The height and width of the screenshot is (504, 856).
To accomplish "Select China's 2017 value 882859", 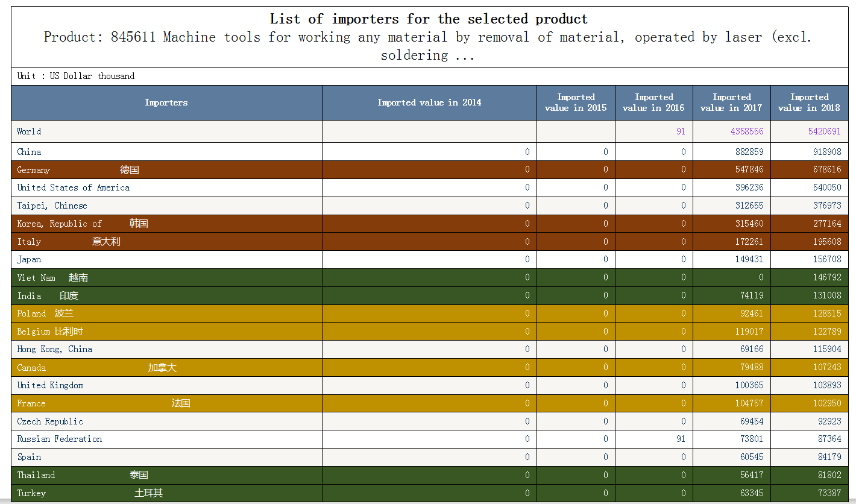I will (749, 152).
